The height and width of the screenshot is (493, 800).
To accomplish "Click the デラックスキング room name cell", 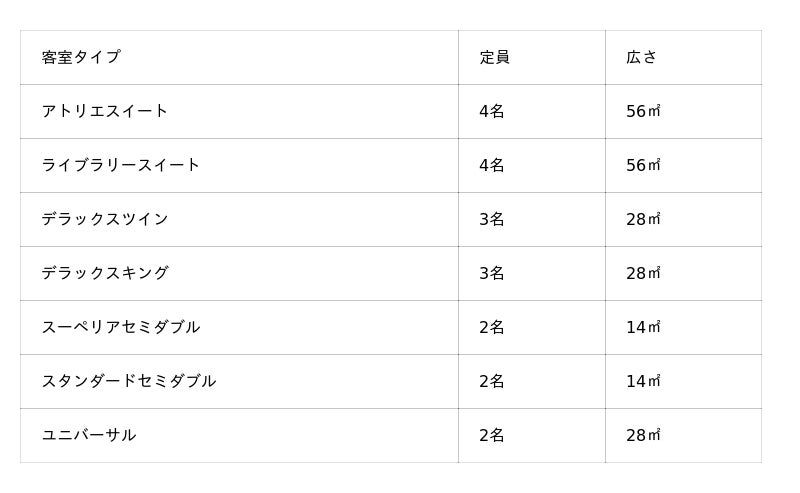I will [105, 273].
